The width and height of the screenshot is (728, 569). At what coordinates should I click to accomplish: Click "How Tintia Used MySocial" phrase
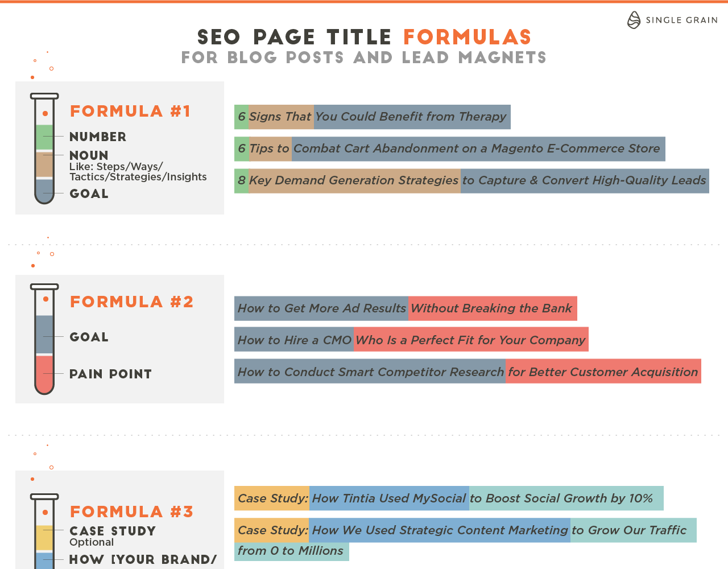click(x=389, y=498)
